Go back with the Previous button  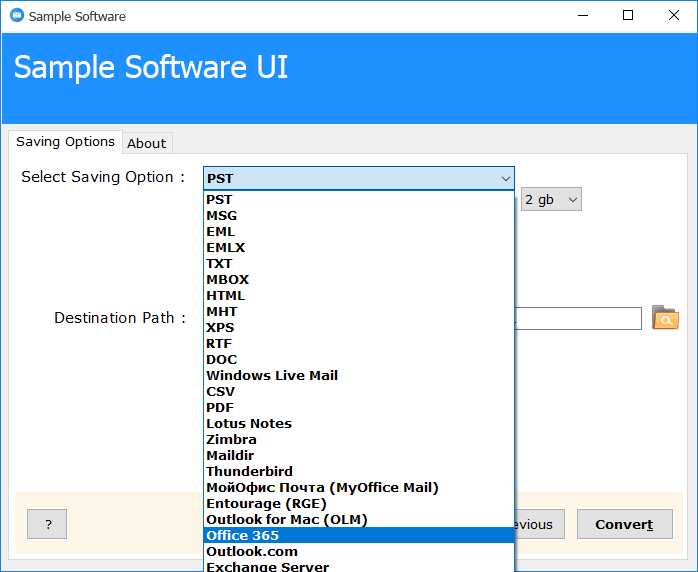[x=540, y=524]
